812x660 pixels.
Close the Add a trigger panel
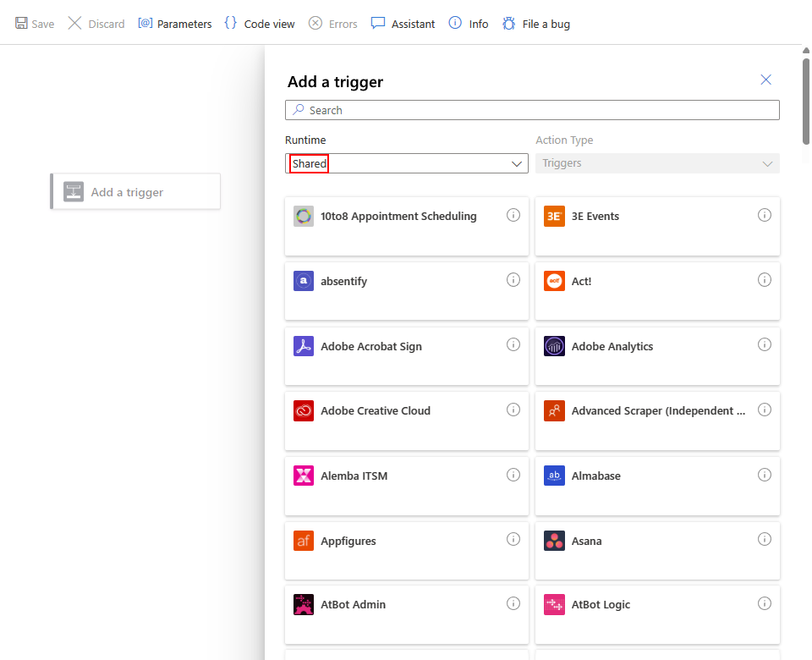(x=766, y=80)
